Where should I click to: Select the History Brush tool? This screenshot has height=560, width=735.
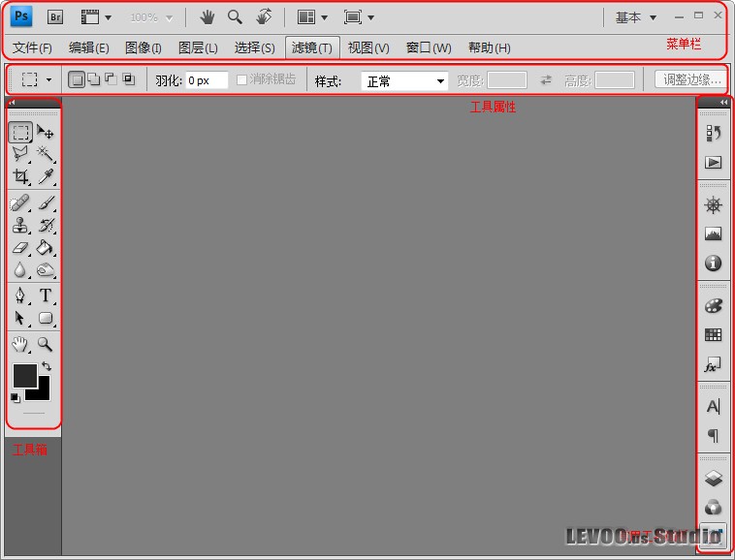tap(46, 225)
